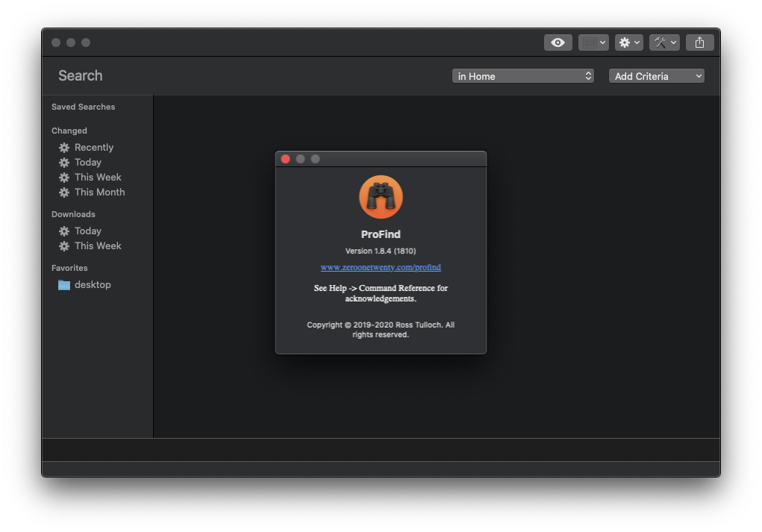Select This Month saved search
Image resolution: width=762 pixels, height=532 pixels.
point(99,193)
